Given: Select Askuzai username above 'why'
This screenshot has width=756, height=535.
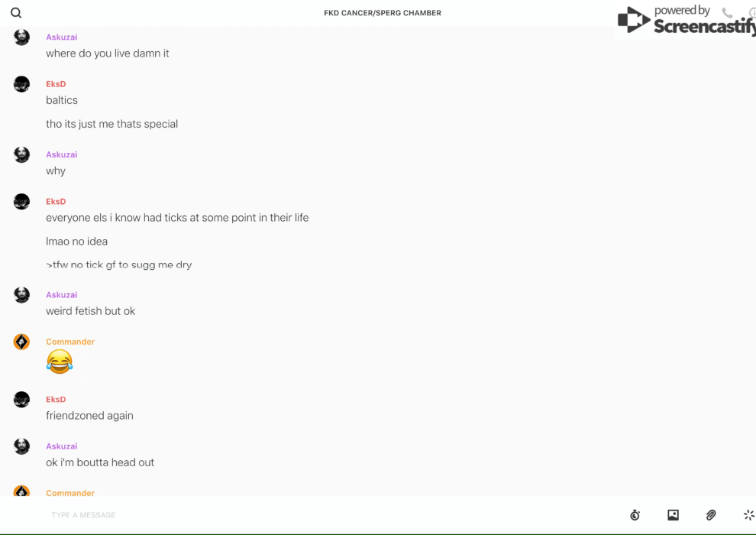Looking at the screenshot, I should pyautogui.click(x=62, y=154).
